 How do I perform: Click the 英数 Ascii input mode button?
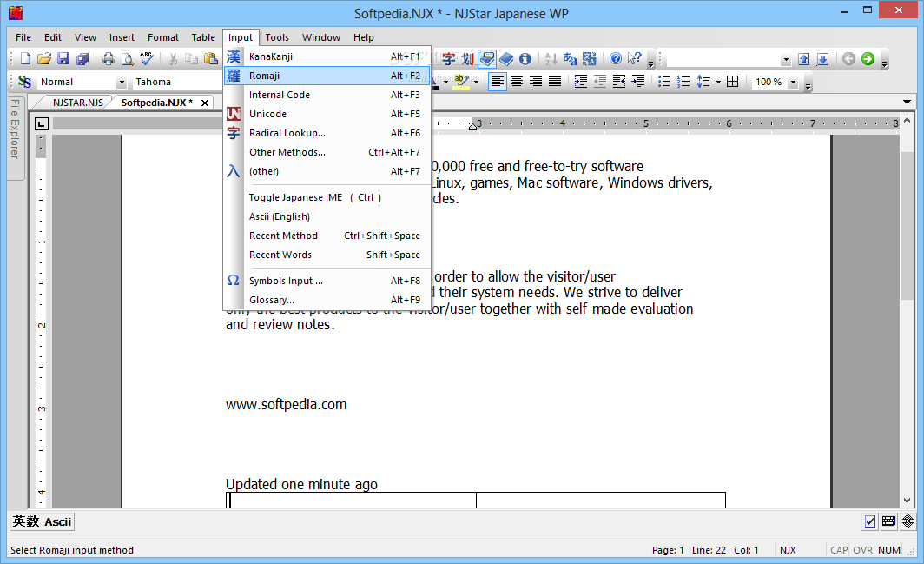click(42, 521)
